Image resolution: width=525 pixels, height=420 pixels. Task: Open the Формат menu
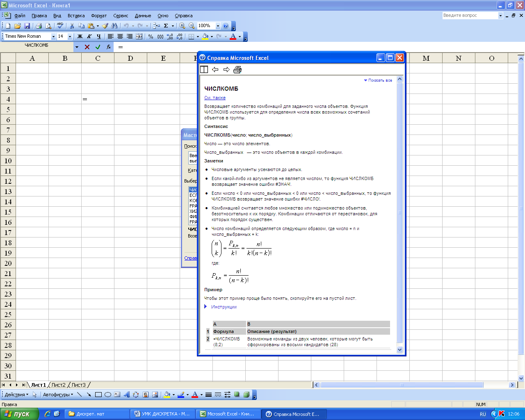coord(99,16)
